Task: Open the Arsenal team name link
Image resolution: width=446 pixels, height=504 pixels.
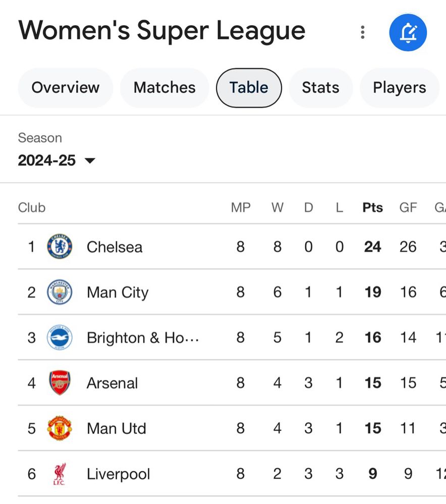Action: (112, 383)
